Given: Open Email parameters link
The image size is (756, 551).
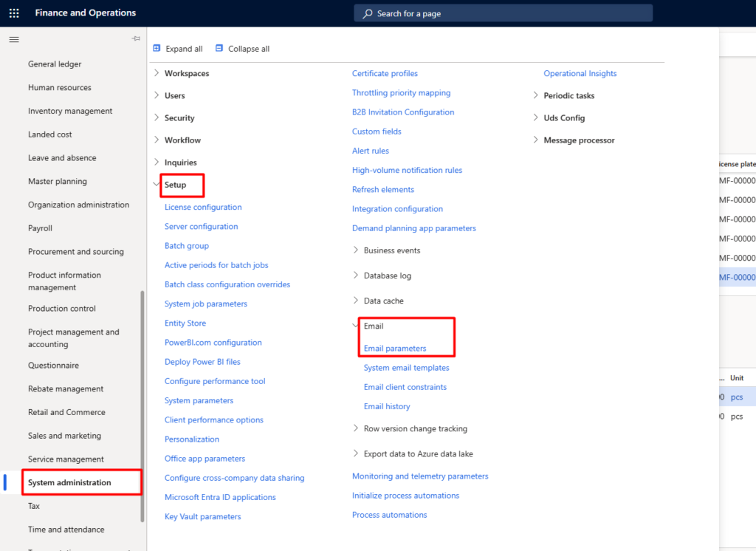Looking at the screenshot, I should point(395,349).
